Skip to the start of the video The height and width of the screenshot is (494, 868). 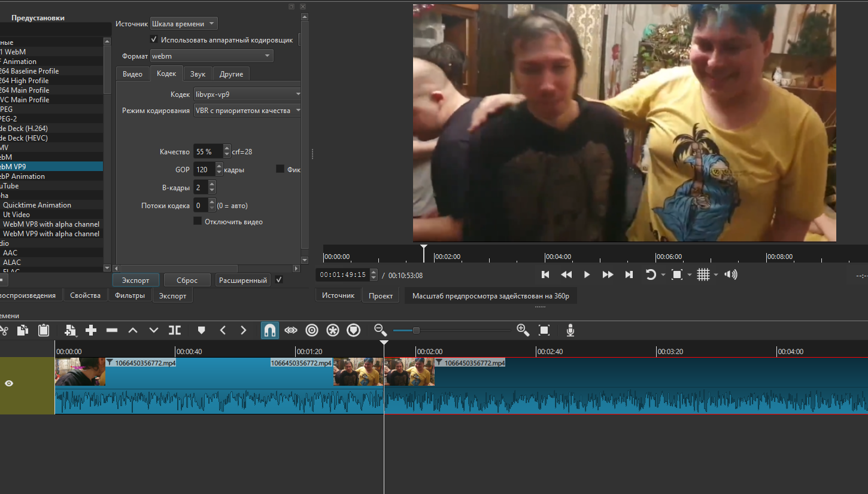click(x=545, y=275)
